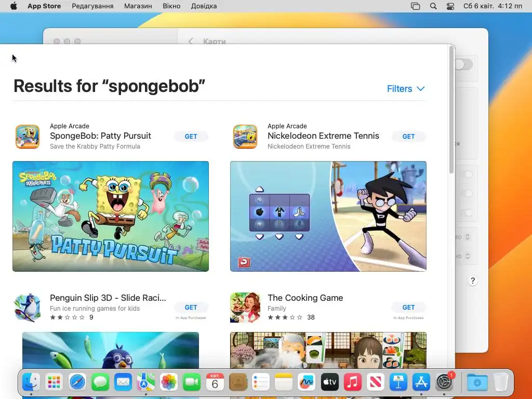Viewport: 532px width, 399px height.
Task: Open Photos from the Dock
Action: click(x=169, y=382)
